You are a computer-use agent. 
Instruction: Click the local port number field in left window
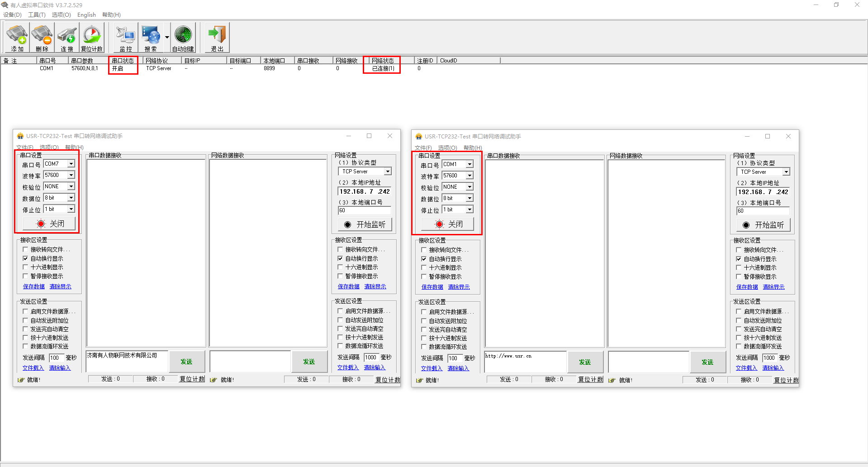tap(364, 210)
